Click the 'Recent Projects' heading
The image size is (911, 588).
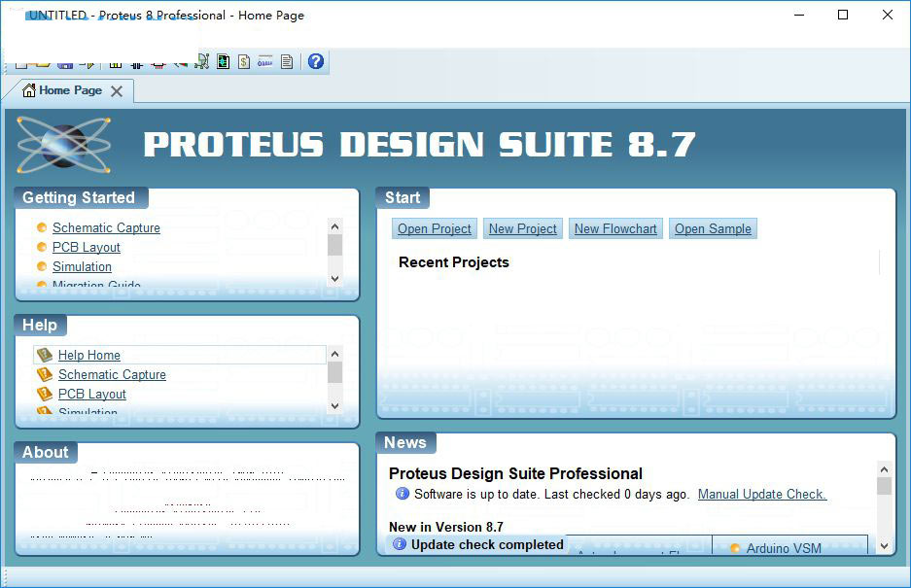click(454, 262)
